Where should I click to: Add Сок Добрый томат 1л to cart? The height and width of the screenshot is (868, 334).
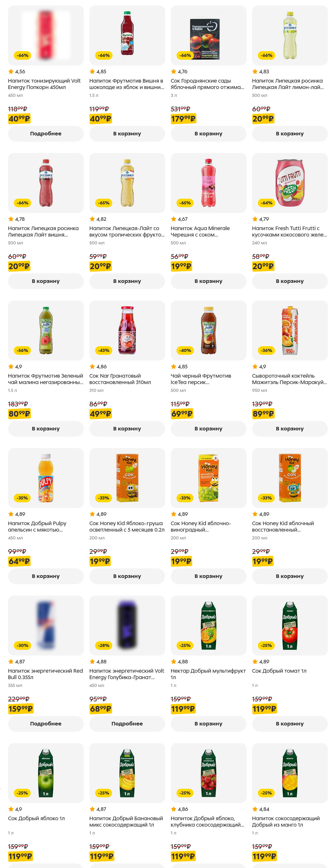(x=290, y=723)
